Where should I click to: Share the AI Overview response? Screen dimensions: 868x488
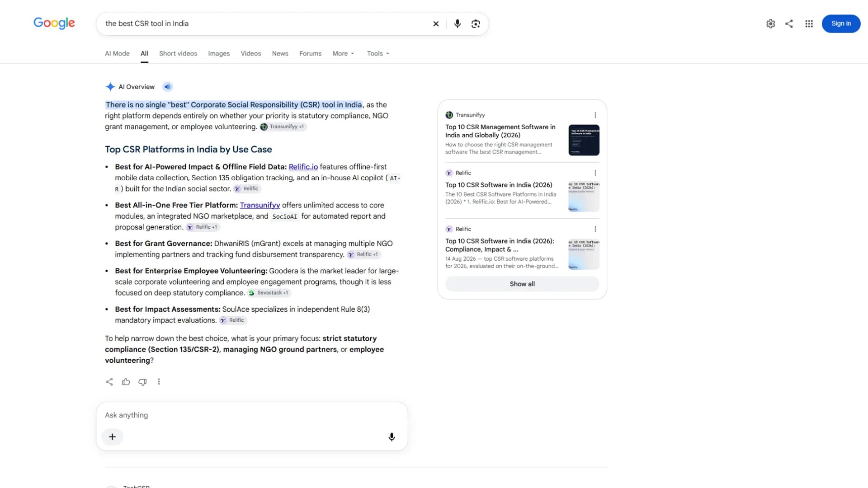pyautogui.click(x=109, y=382)
